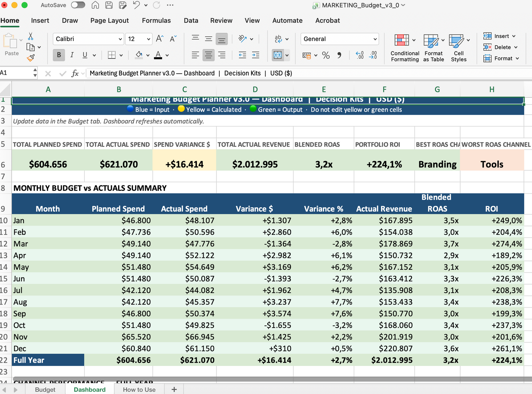Open Conditional Formatting menu
Viewport: 532px width, 394px height.
pos(405,48)
